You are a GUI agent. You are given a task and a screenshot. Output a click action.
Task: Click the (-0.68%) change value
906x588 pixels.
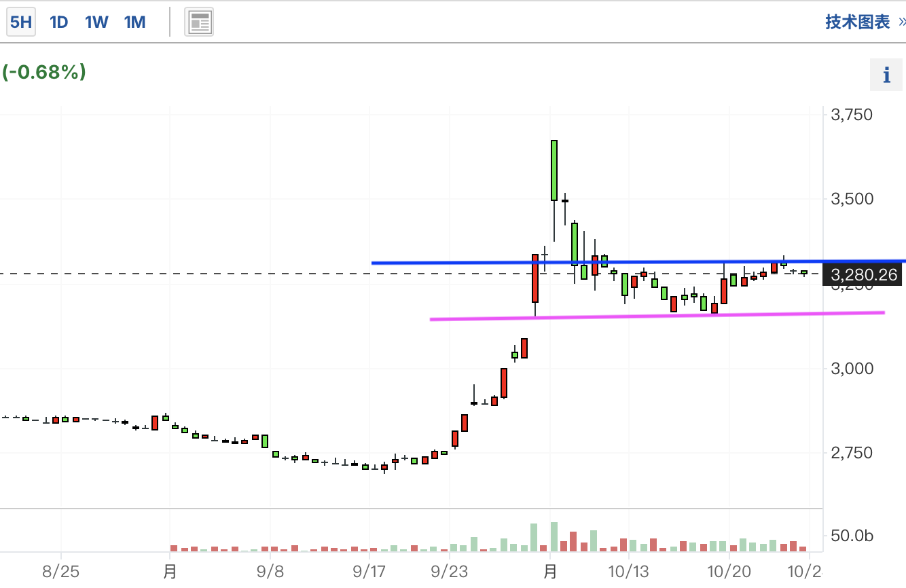tap(43, 72)
